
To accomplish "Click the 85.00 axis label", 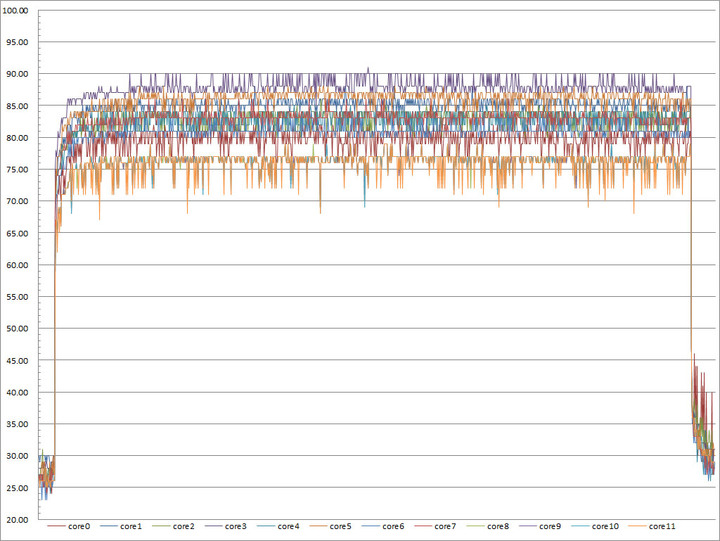I will coord(17,106).
